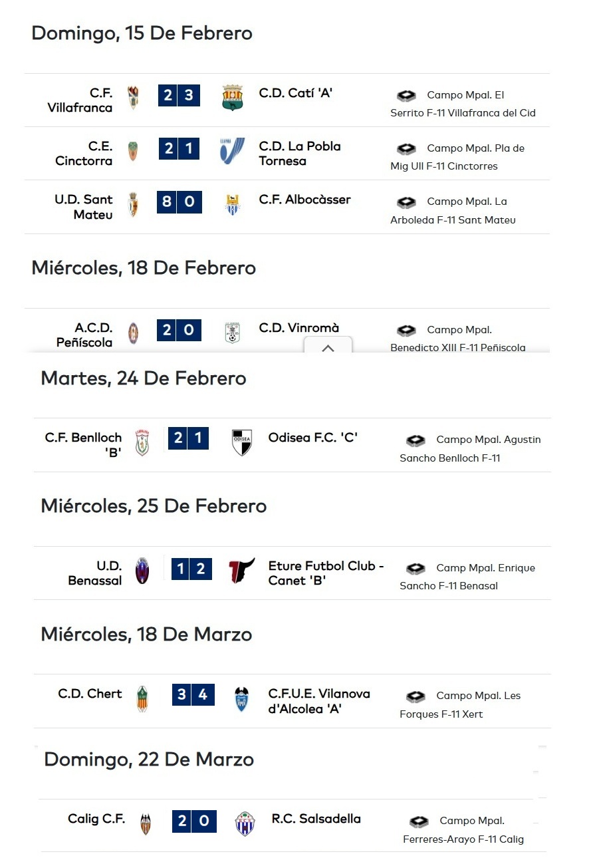
Task: Click the C.F. Villafranca team crest
Action: click(134, 97)
